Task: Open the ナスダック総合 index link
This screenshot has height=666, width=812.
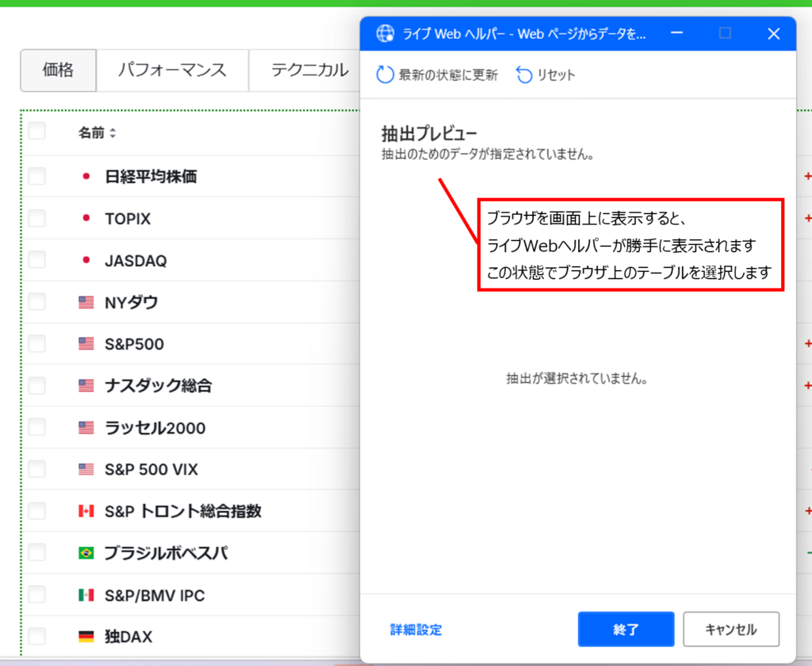Action: coord(159,385)
